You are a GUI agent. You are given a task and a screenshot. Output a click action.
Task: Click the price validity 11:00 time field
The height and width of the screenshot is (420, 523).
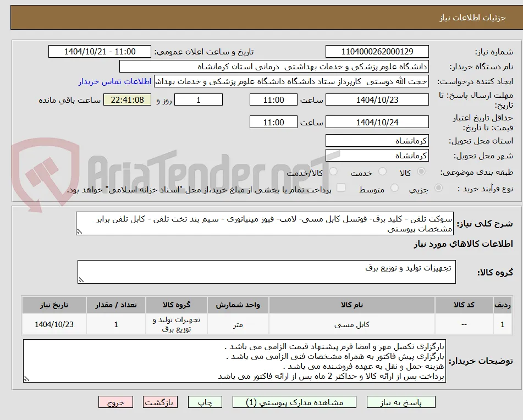(273, 122)
